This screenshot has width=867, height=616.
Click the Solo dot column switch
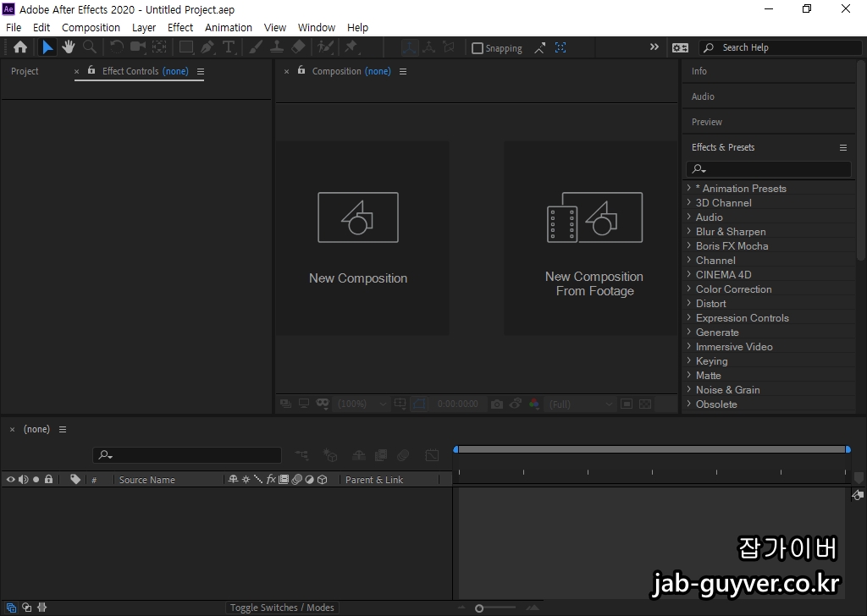coord(36,480)
